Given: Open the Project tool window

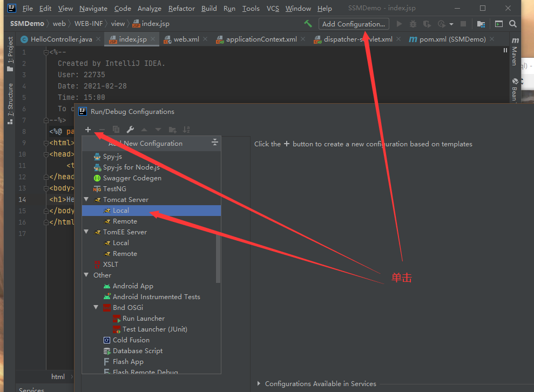Looking at the screenshot, I should pyautogui.click(x=10, y=54).
